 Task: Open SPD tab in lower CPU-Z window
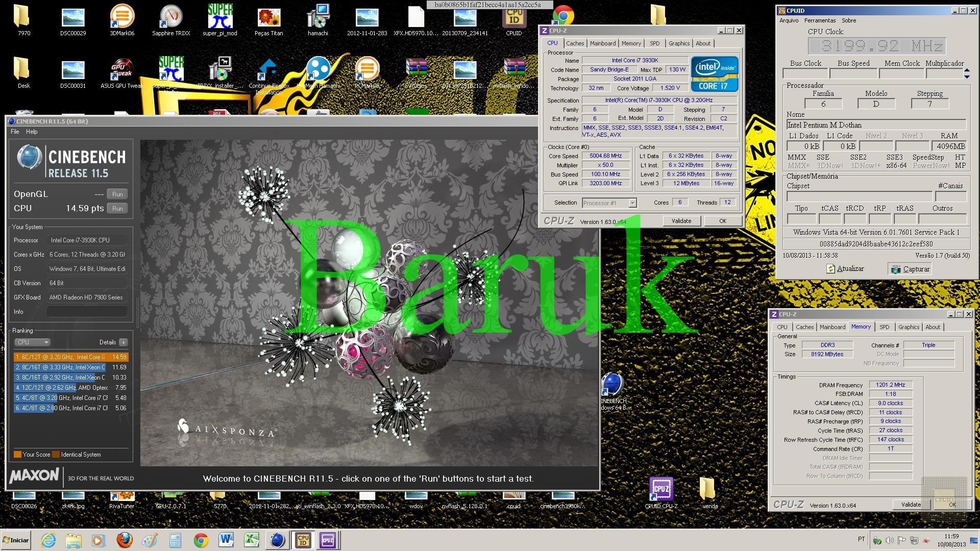point(885,327)
